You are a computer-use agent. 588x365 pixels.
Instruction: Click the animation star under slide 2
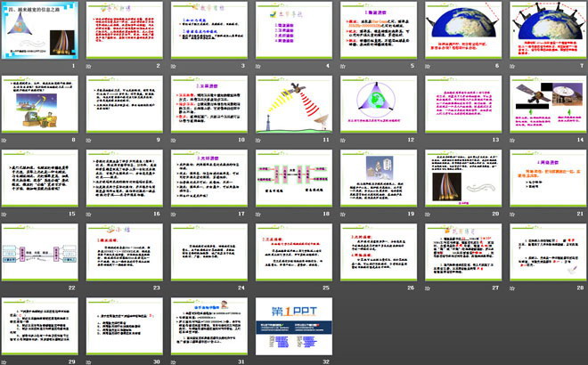(91, 66)
